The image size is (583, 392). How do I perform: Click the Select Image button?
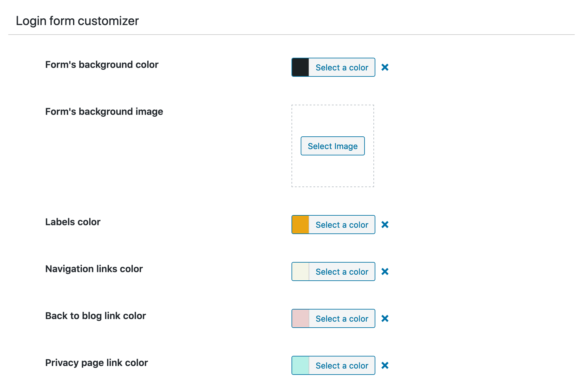(332, 146)
